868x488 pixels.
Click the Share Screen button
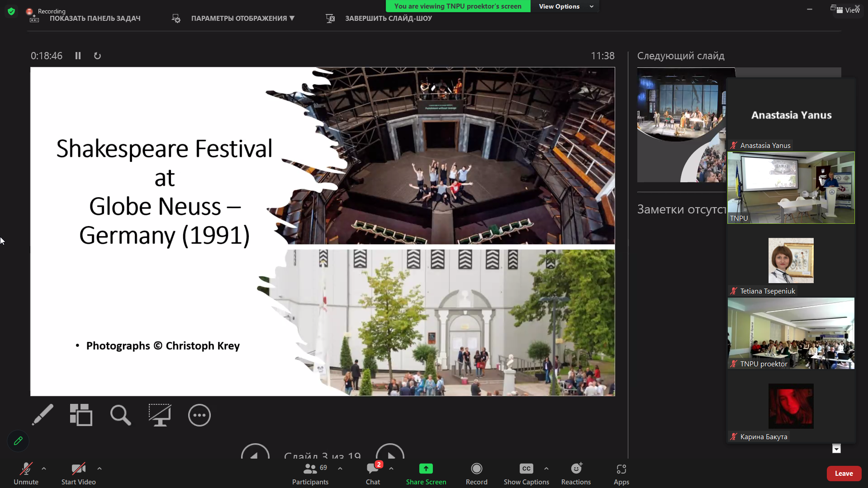[426, 473]
